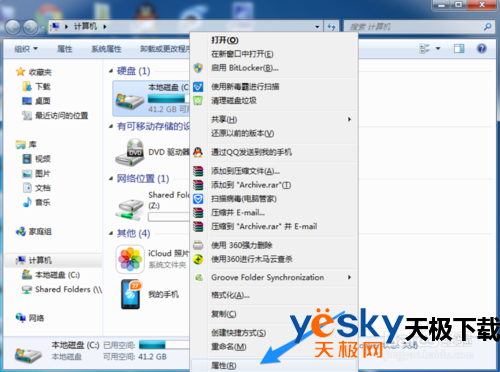Click the refresh icon beside address bar

pos(331,27)
